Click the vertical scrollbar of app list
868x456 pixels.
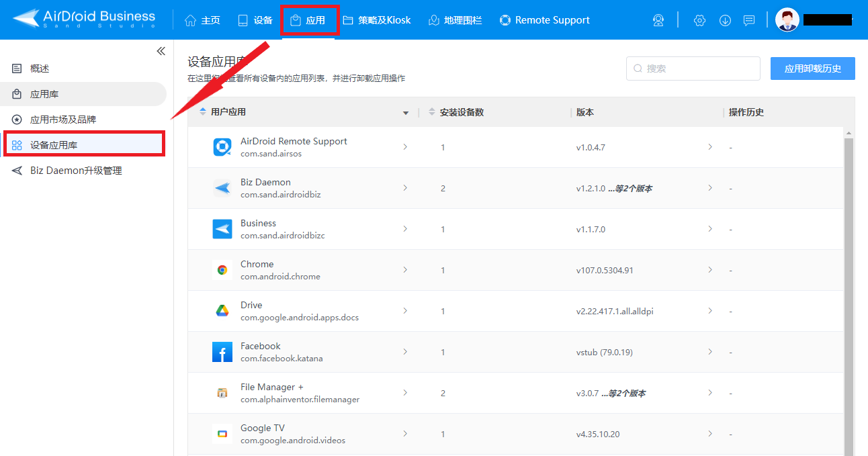(x=849, y=295)
